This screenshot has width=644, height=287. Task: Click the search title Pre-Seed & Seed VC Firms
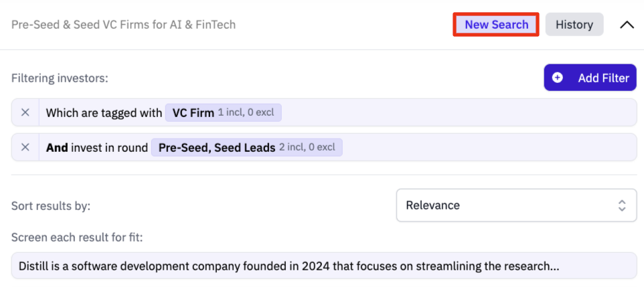coord(124,25)
